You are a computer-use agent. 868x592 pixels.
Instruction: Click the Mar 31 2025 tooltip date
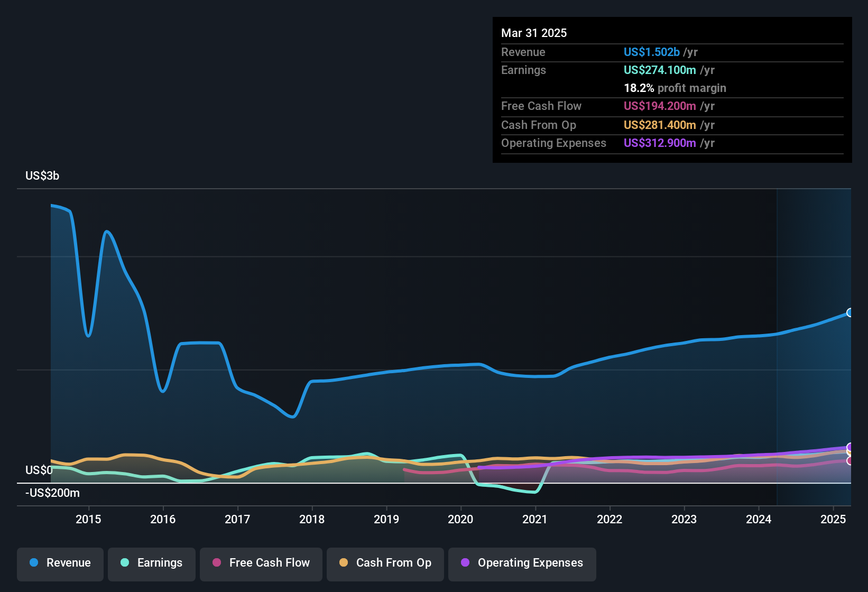click(534, 33)
